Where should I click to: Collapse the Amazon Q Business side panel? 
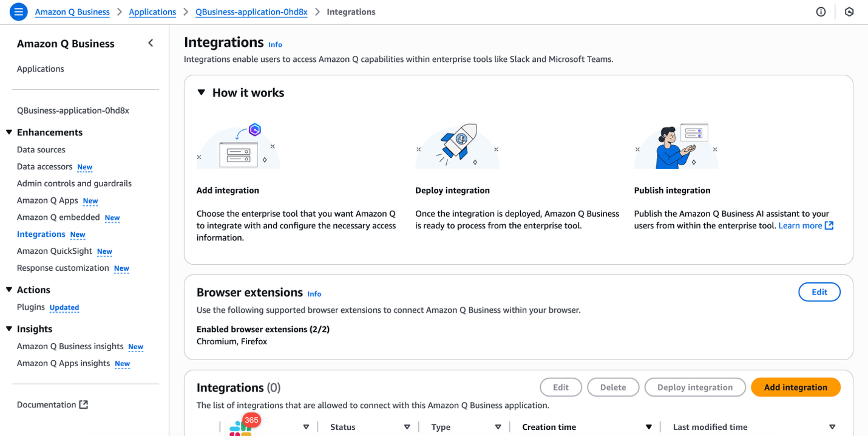tap(151, 43)
